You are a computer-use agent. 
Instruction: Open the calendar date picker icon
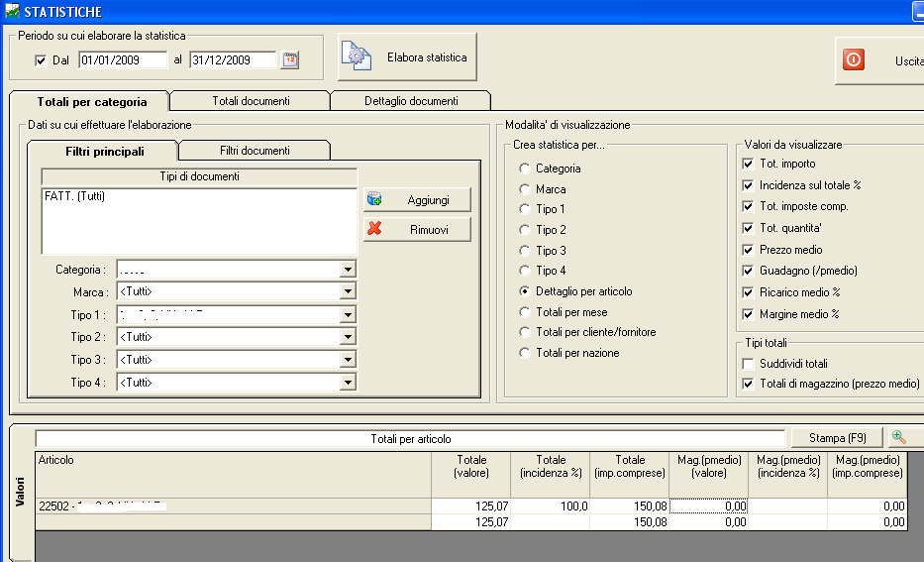289,59
